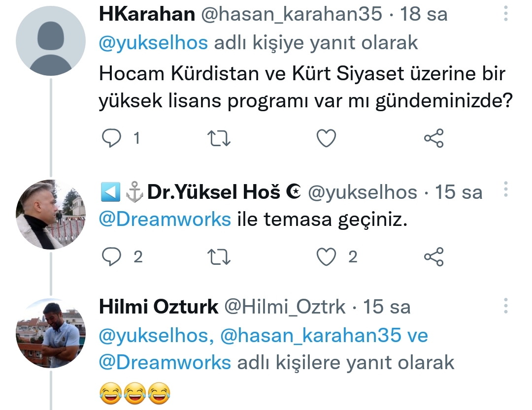
Task: Open Hilmi Ozturk display name
Action: pos(159,307)
